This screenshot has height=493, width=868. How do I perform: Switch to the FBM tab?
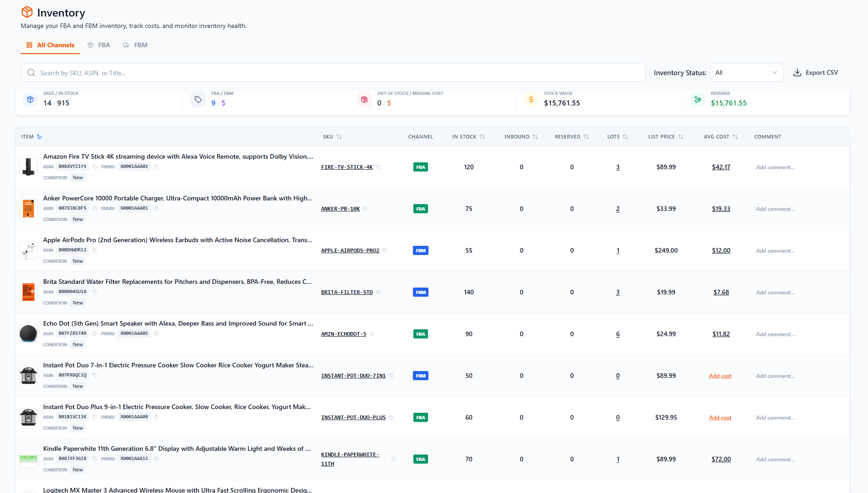pos(135,45)
